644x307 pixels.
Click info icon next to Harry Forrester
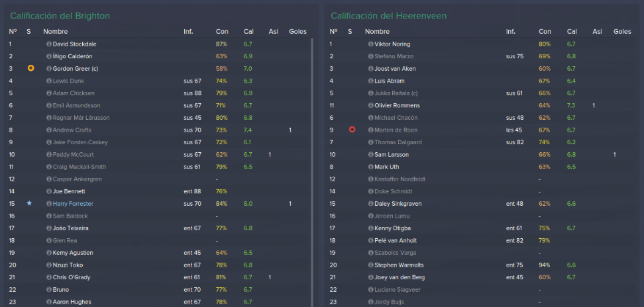49,204
